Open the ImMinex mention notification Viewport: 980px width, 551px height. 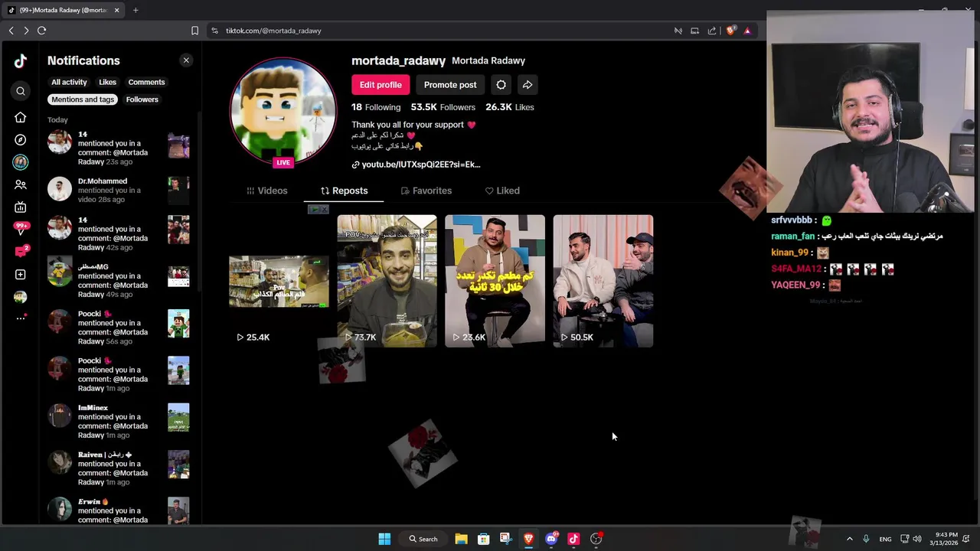point(119,422)
